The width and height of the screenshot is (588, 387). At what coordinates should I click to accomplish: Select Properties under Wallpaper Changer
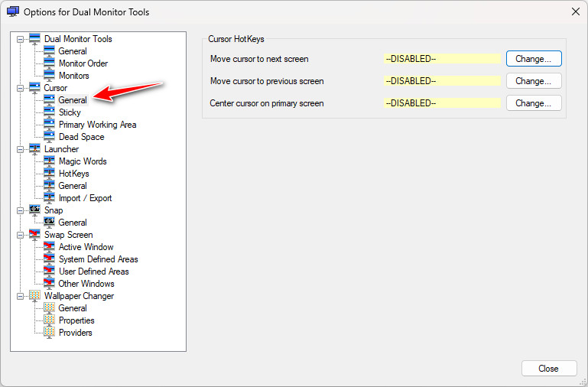click(76, 320)
